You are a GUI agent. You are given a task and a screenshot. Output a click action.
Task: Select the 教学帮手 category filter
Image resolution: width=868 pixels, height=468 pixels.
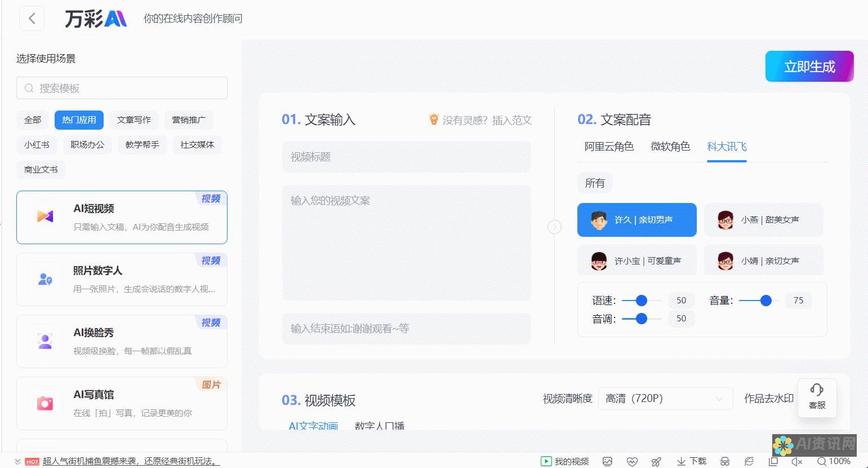142,144
